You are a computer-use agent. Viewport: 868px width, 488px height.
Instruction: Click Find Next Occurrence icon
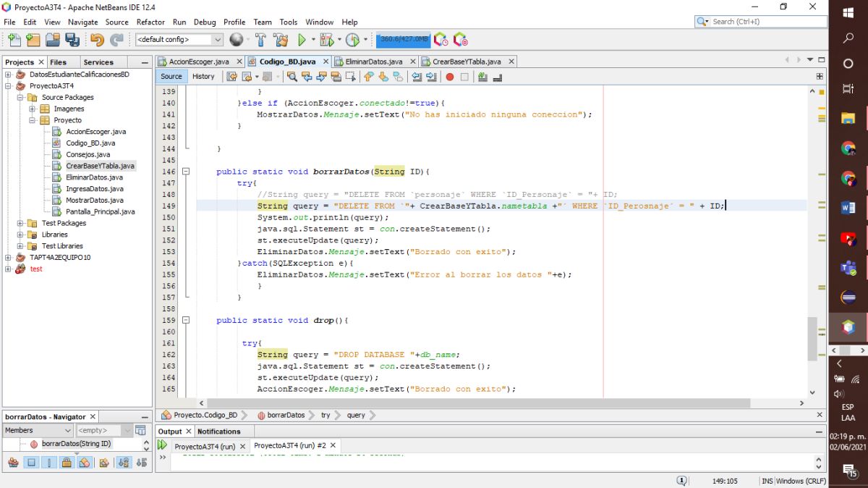click(321, 76)
